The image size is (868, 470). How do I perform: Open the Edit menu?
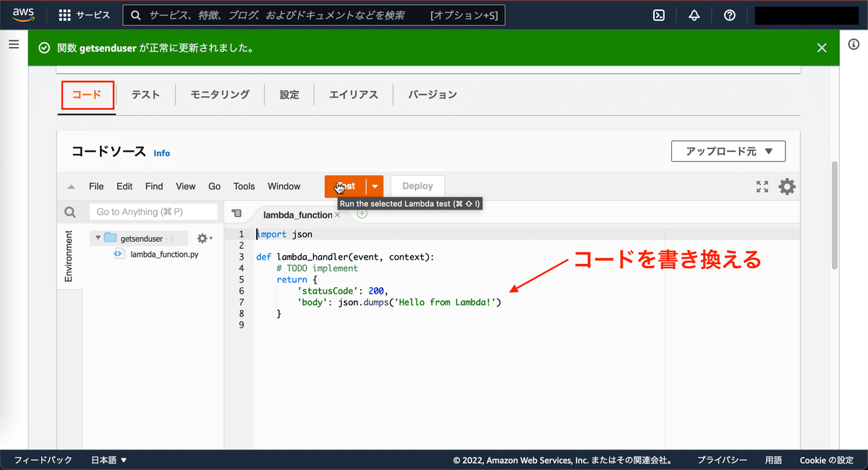(124, 187)
